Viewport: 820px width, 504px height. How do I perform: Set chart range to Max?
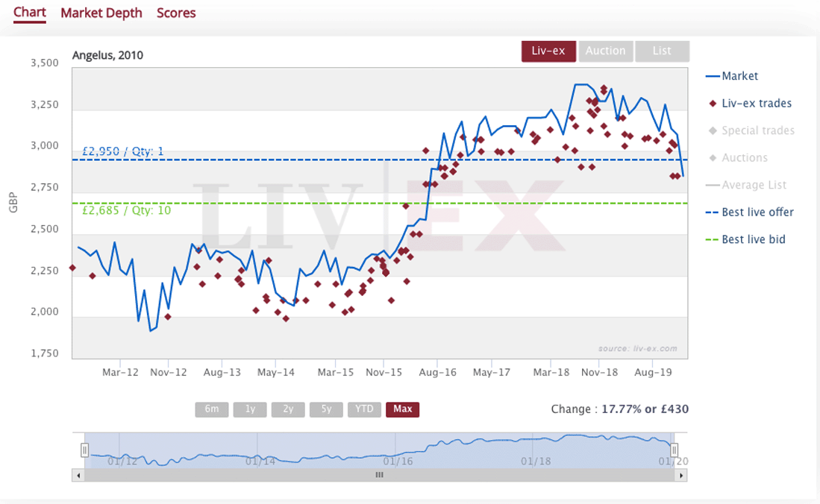(x=403, y=409)
